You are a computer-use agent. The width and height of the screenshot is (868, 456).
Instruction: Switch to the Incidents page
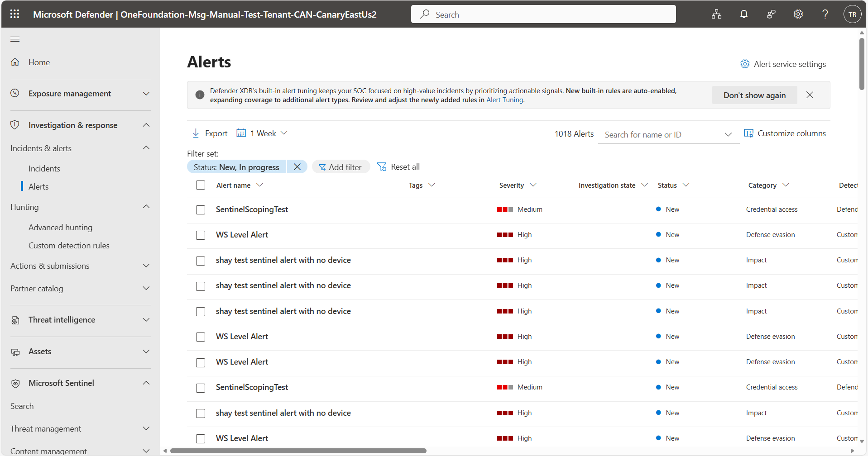(x=44, y=168)
